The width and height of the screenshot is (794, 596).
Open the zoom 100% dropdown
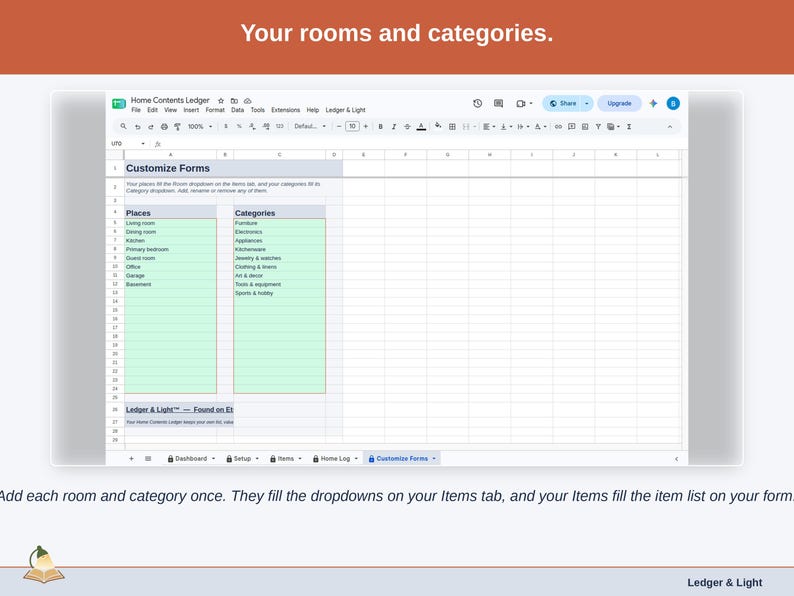pos(200,127)
